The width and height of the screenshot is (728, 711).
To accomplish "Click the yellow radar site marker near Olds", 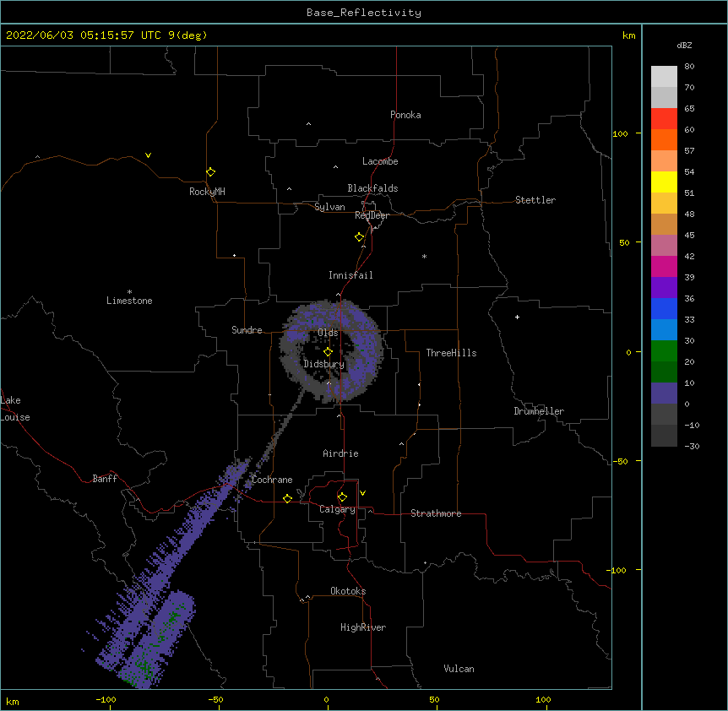I will click(328, 351).
